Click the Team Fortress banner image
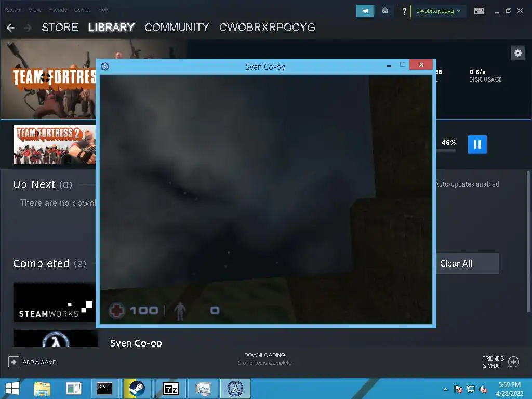 coord(48,79)
